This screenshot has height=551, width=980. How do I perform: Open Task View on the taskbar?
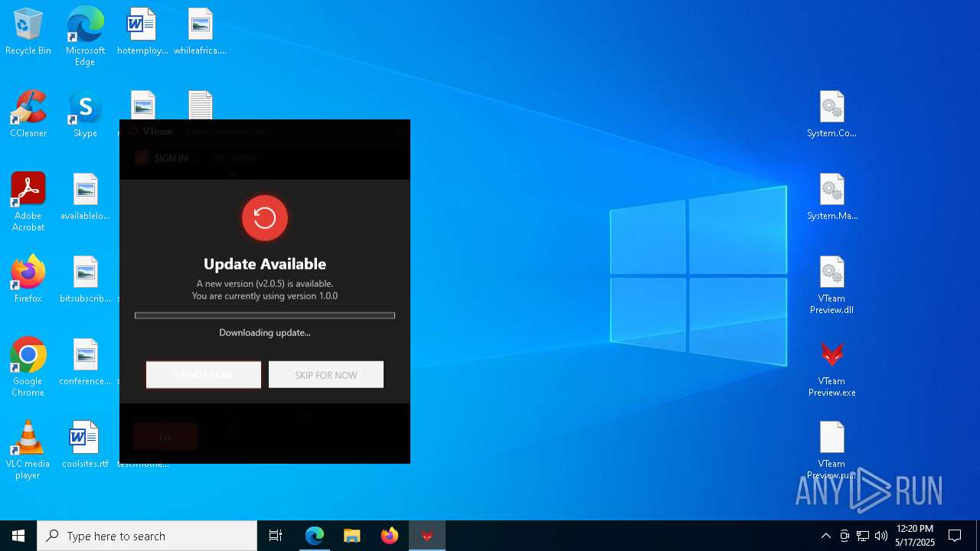click(276, 536)
